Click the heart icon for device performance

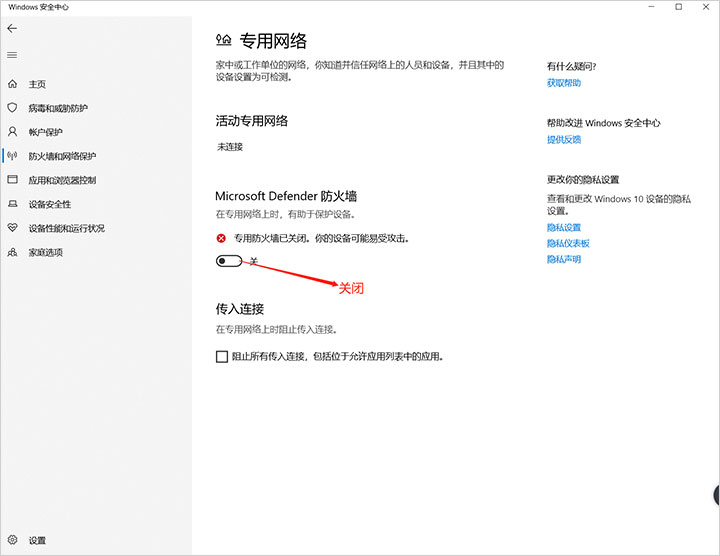point(12,228)
